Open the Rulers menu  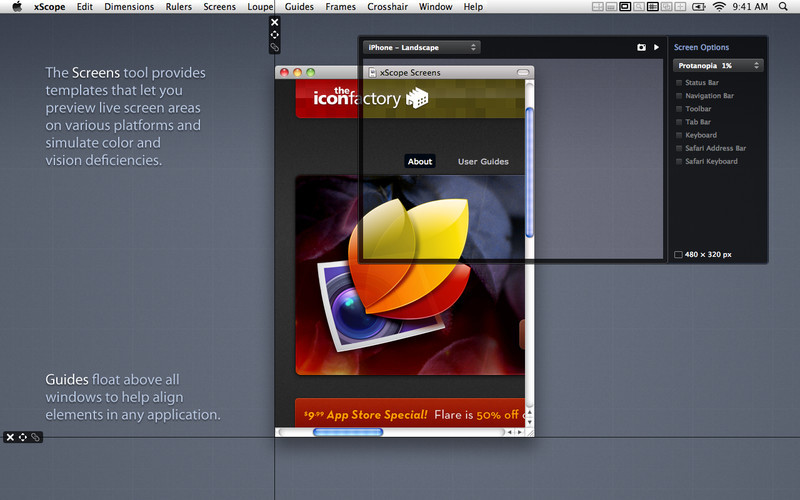point(179,7)
